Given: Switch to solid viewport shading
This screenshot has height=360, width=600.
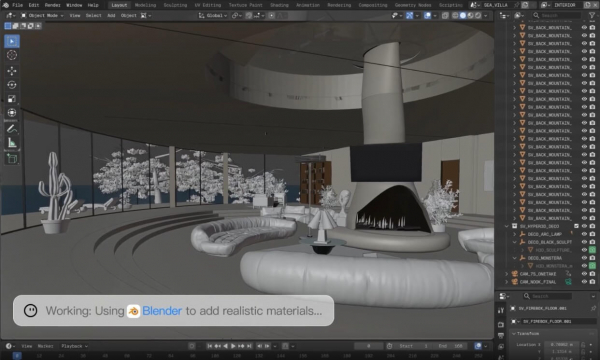Looking at the screenshot, I should pos(463,15).
